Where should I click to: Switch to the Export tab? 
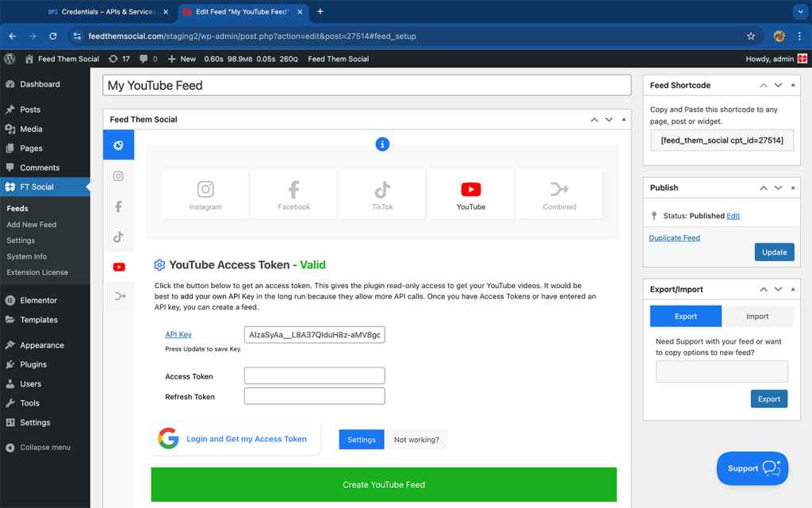click(686, 316)
